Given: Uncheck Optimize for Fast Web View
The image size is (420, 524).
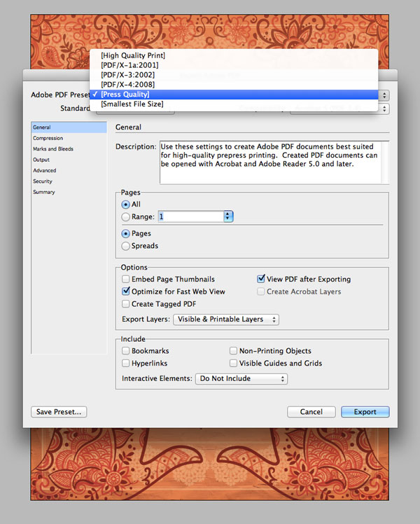Looking at the screenshot, I should pyautogui.click(x=125, y=291).
